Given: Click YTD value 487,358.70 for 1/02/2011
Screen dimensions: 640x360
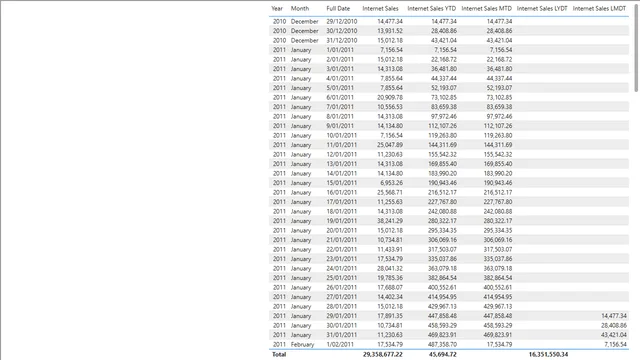Looking at the screenshot, I should click(x=442, y=344).
